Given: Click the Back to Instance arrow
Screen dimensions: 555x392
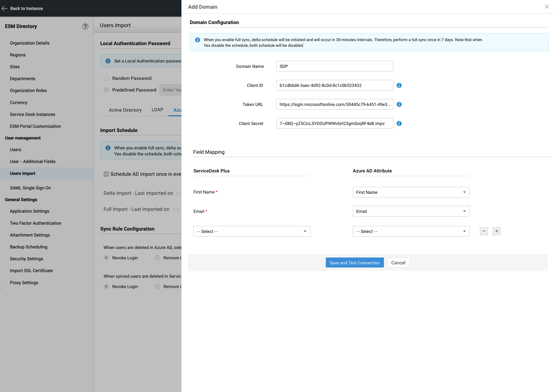Looking at the screenshot, I should point(5,8).
